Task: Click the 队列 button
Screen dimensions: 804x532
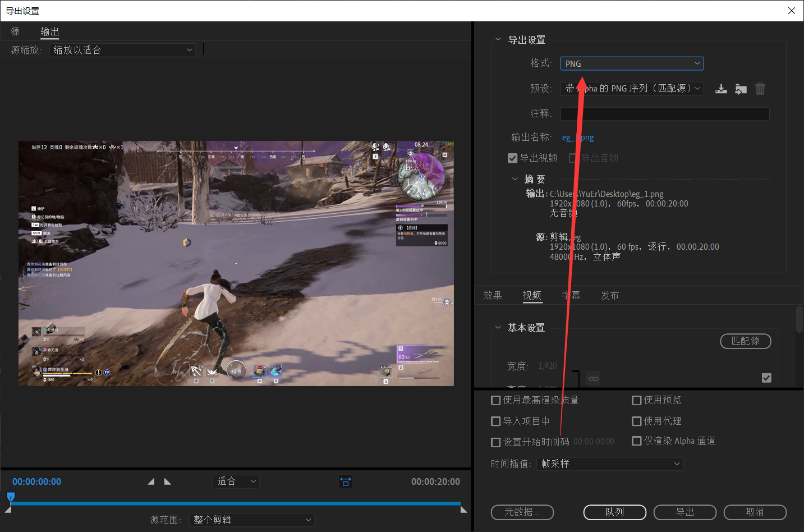Action: click(615, 512)
